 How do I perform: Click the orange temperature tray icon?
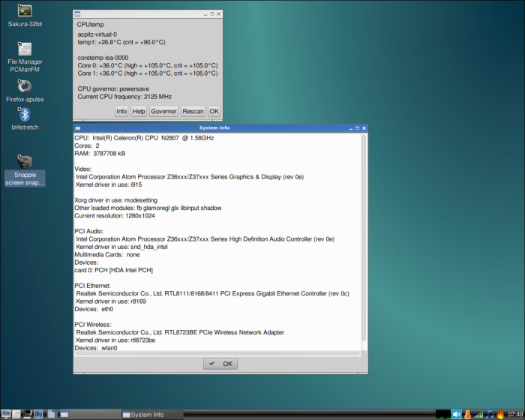pyautogui.click(x=468, y=415)
